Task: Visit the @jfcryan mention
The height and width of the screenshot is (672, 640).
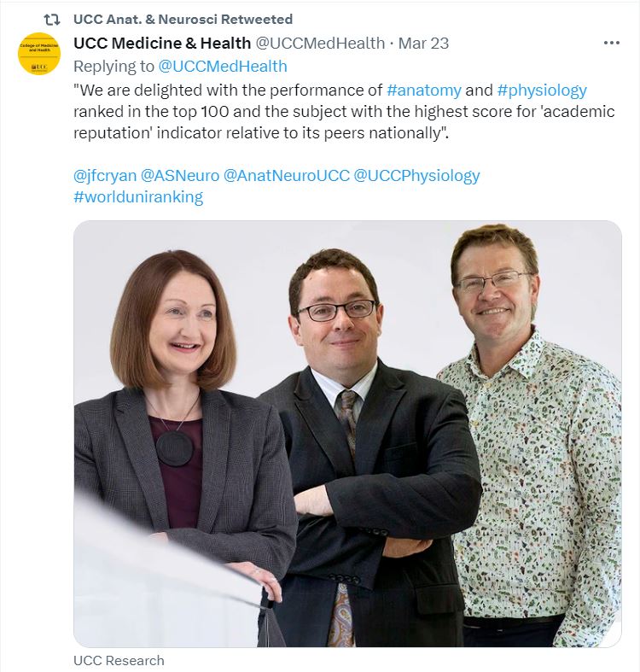Action: click(x=105, y=176)
